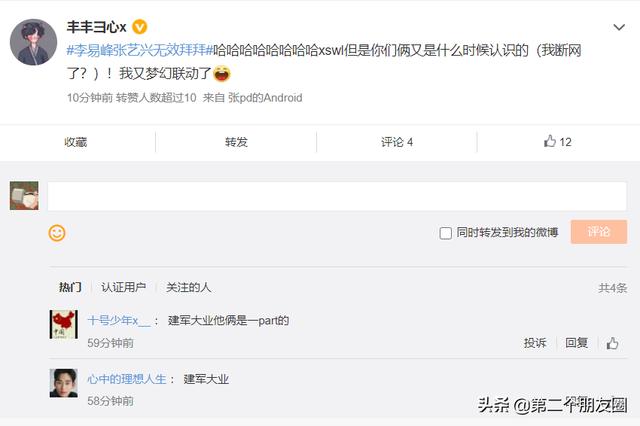The image size is (640, 426).
Task: Click the avatar of 心中的理想人生
Action: (x=64, y=383)
